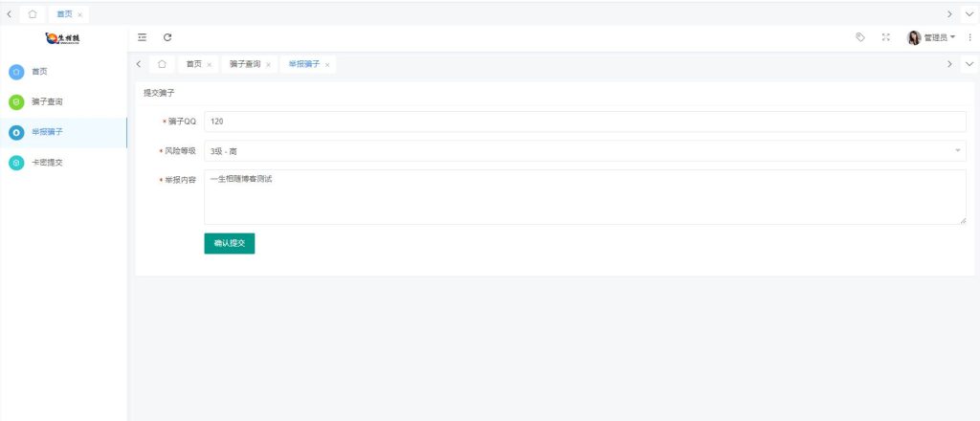Click the tag icon in the top bar
The height and width of the screenshot is (421, 980).
[x=860, y=37]
